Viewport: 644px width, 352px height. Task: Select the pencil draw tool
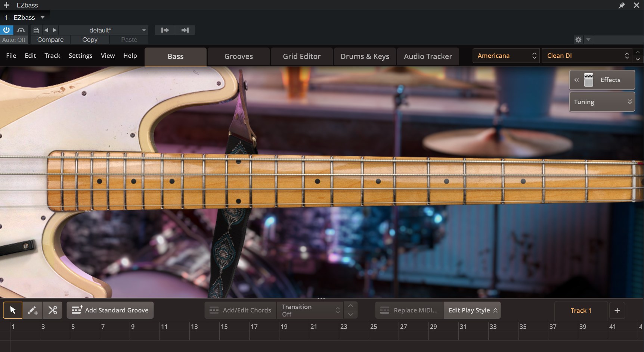tap(33, 310)
